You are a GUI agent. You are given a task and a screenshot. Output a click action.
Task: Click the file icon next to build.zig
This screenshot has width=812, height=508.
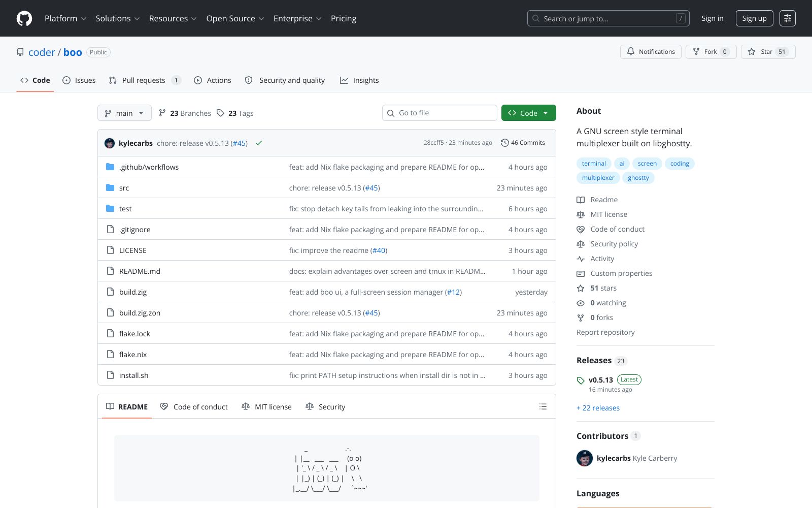tap(110, 292)
